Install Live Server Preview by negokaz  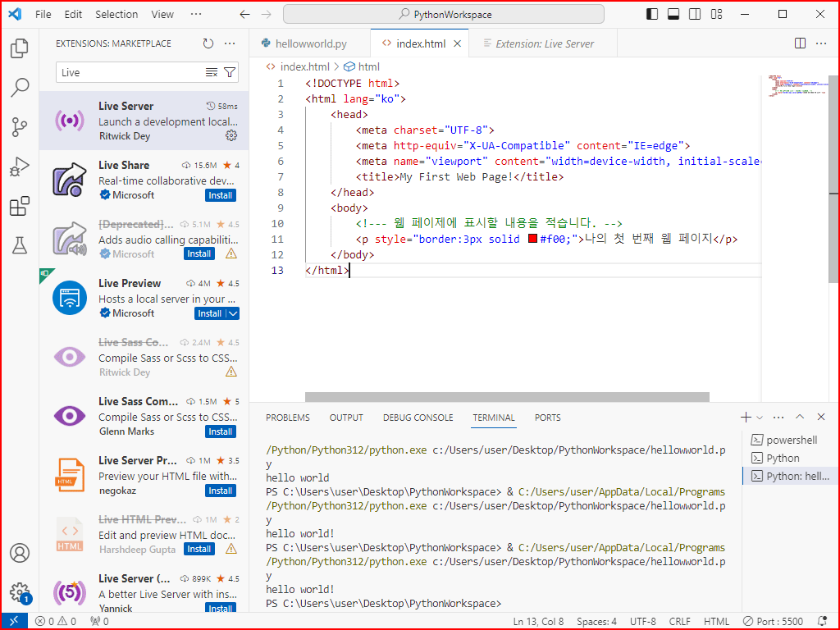pos(220,491)
